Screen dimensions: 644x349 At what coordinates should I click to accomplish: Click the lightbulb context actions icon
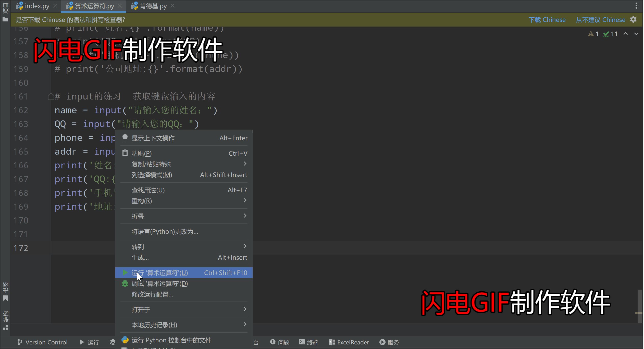(125, 138)
